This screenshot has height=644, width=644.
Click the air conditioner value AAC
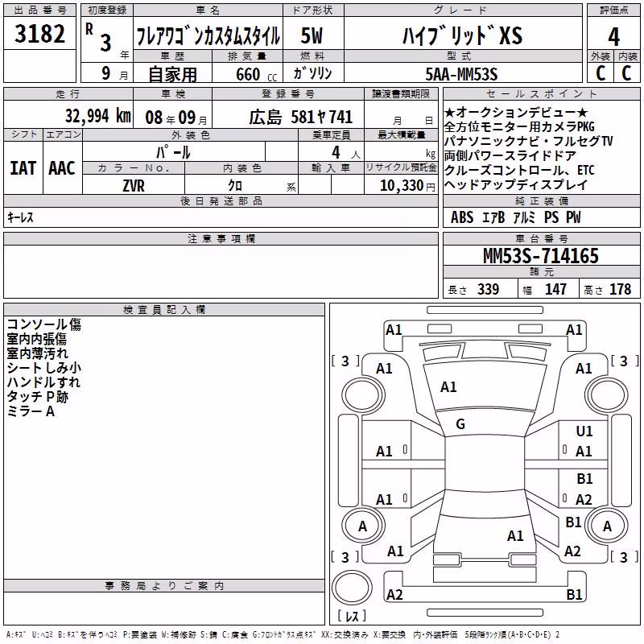point(62,168)
